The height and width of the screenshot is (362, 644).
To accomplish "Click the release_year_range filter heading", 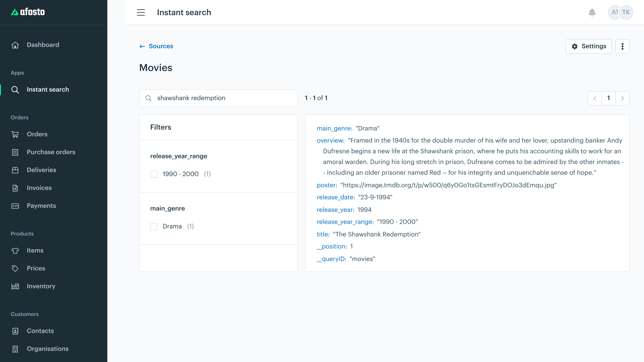I will [x=179, y=156].
